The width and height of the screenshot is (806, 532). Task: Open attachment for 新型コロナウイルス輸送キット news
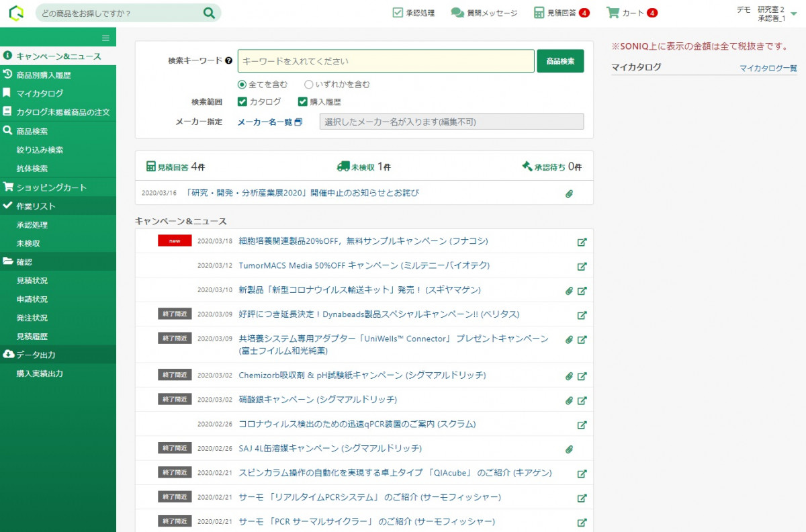click(569, 291)
